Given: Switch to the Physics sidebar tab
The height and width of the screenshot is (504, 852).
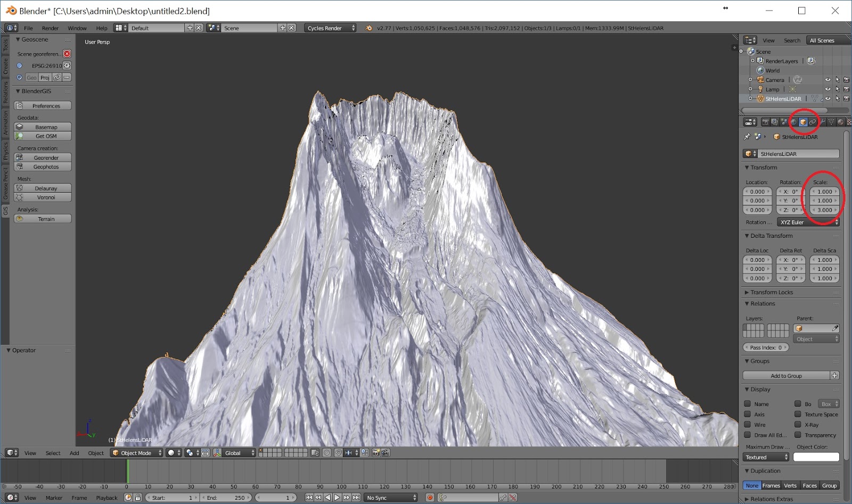Looking at the screenshot, I should (5, 151).
